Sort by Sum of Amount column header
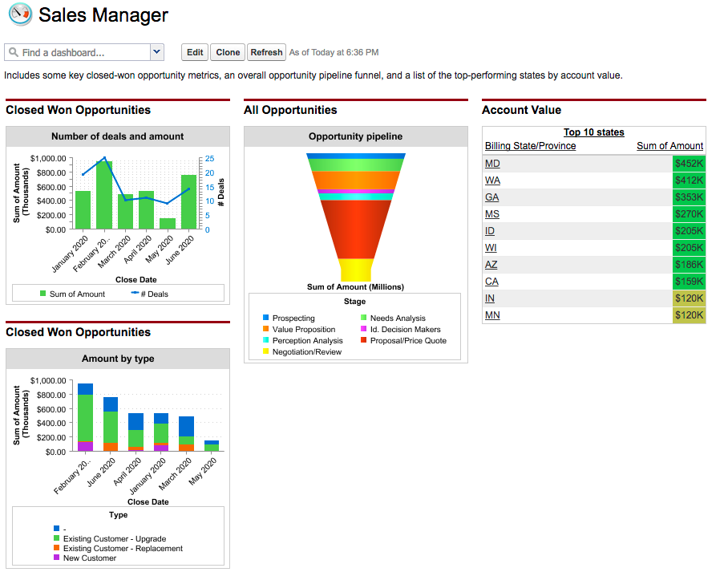This screenshot has height=572, width=728. coord(669,146)
